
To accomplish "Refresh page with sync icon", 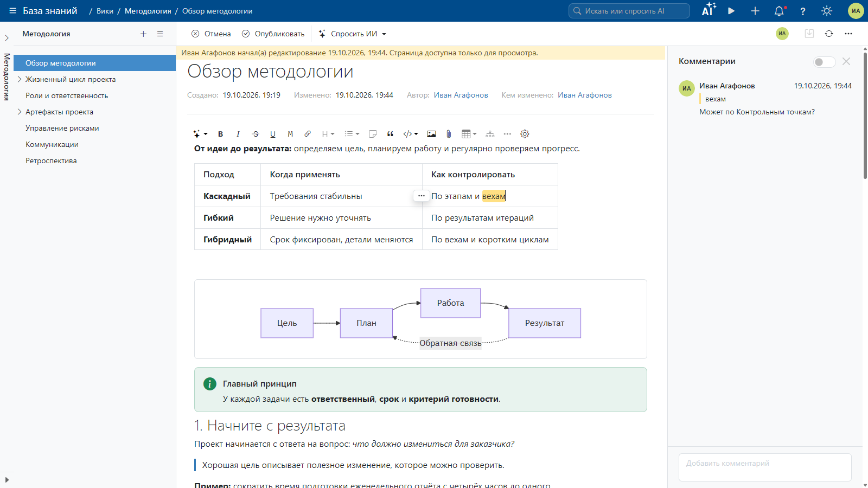I will pos(829,34).
